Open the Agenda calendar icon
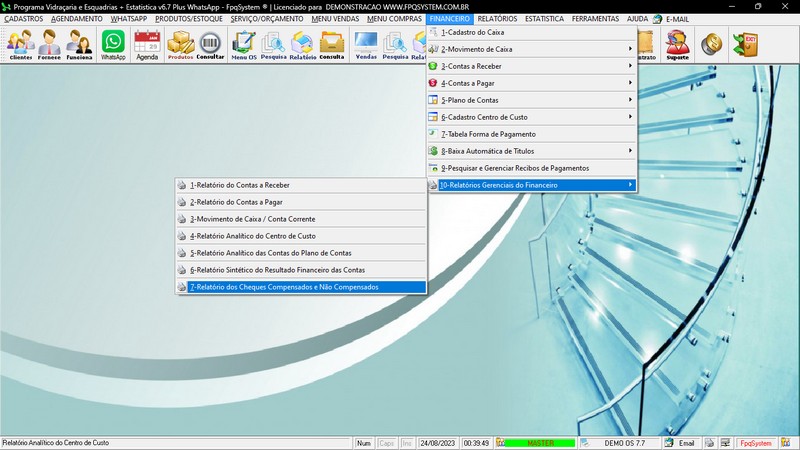This screenshot has width=800, height=450. pos(147,44)
